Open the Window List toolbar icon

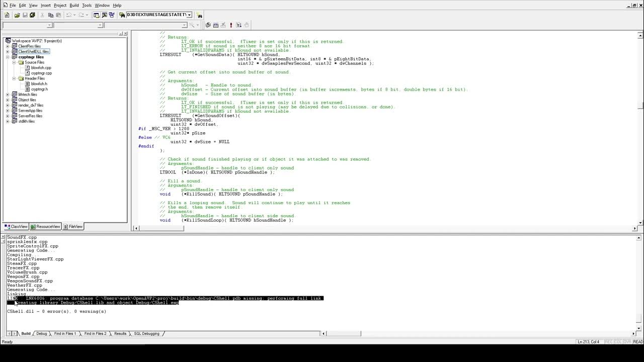tap(112, 15)
